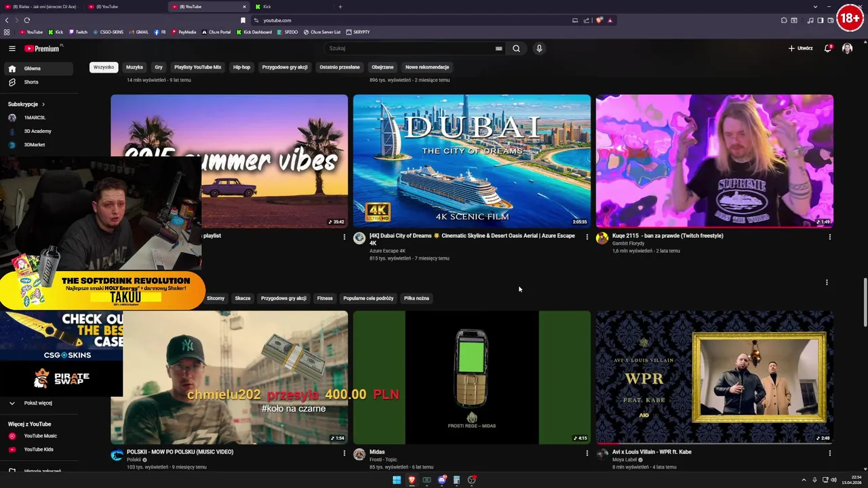Open the taskbar volume icon
The image size is (868, 488).
click(x=833, y=480)
